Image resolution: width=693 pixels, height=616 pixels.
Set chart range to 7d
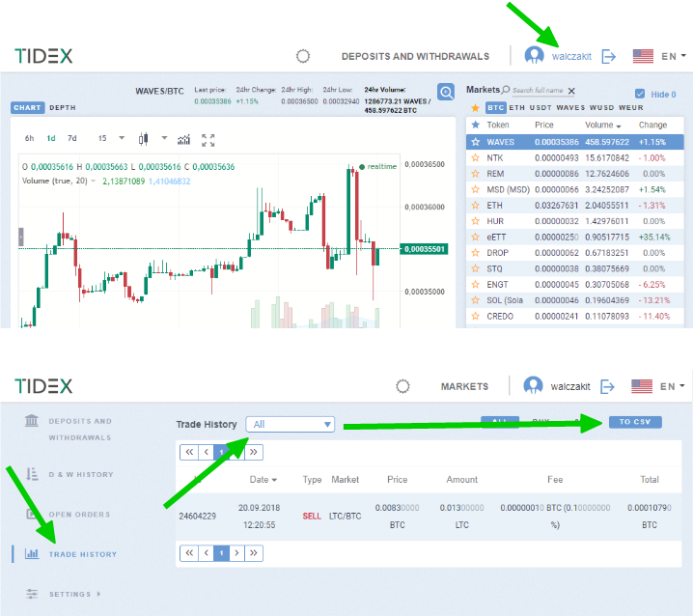(x=72, y=138)
